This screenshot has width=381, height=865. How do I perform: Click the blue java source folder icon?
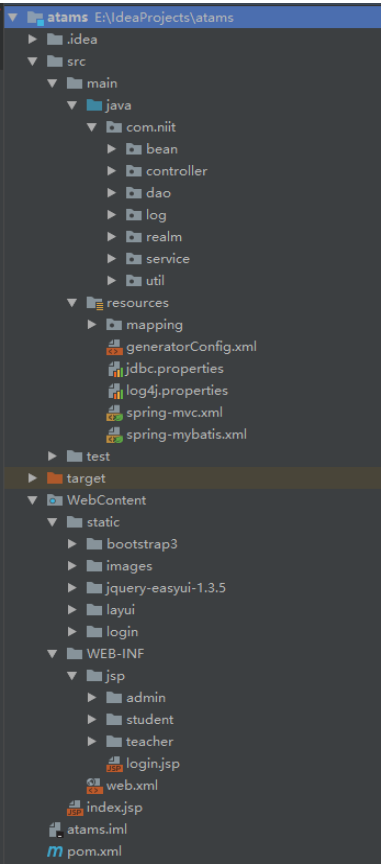(94, 105)
